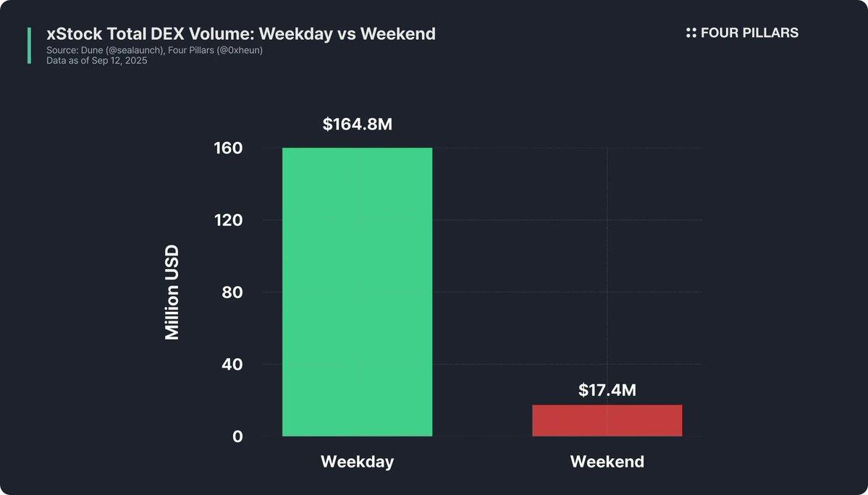Click the green accent bar beside title
Image resolution: width=868 pixels, height=495 pixels.
30,46
